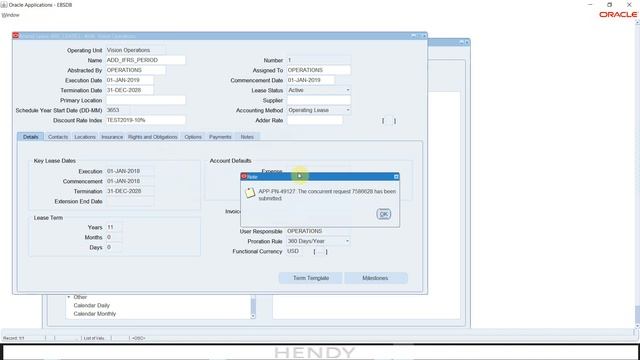Click the Months field in Lease Term

pyautogui.click(x=113, y=237)
